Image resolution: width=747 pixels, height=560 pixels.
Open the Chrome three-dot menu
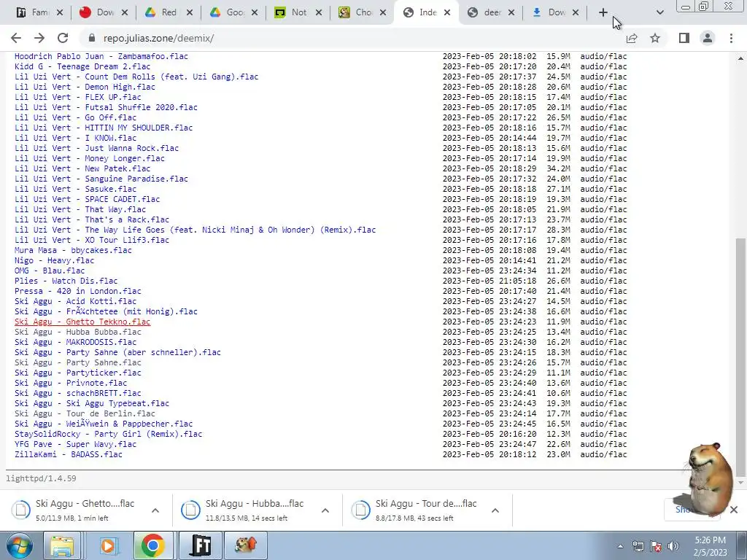[731, 38]
